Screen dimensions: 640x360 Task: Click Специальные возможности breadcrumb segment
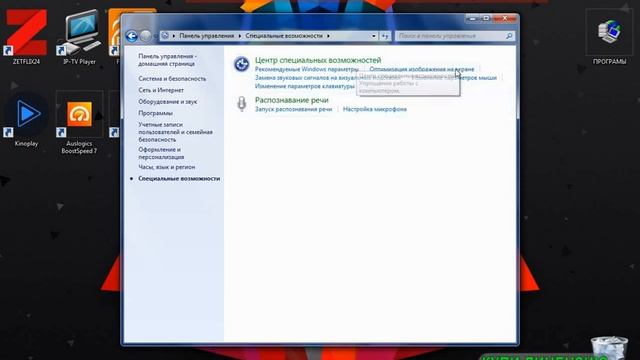pyautogui.click(x=284, y=36)
